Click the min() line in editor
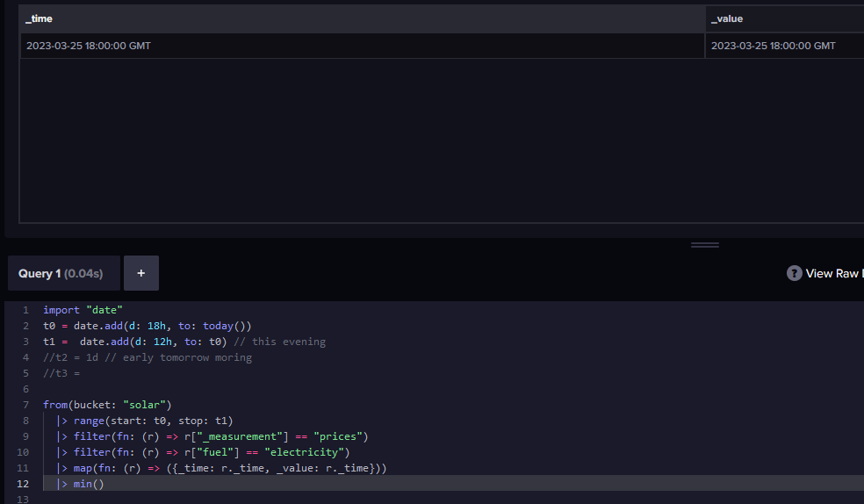 coord(80,484)
